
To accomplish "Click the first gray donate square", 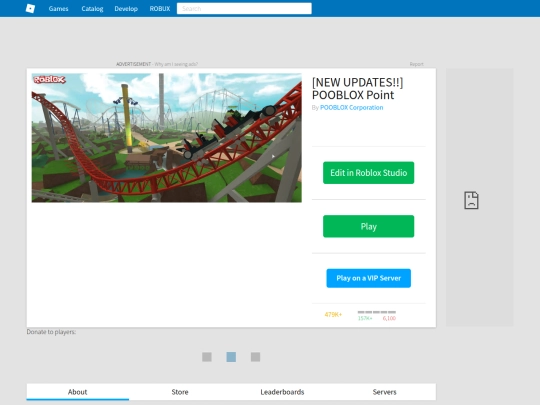I will [207, 357].
